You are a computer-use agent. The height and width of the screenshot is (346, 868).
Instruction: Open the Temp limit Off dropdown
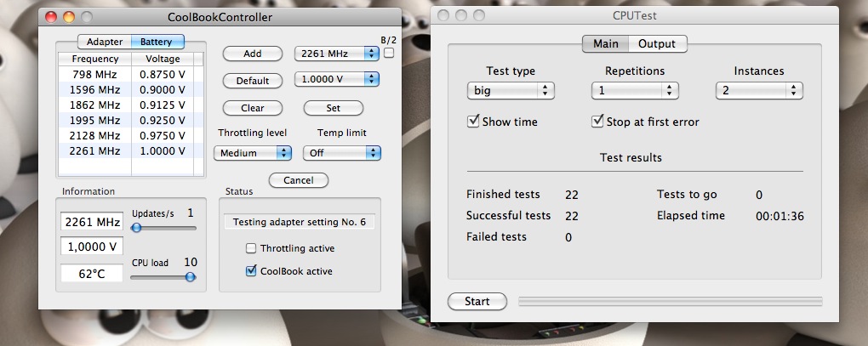[342, 153]
